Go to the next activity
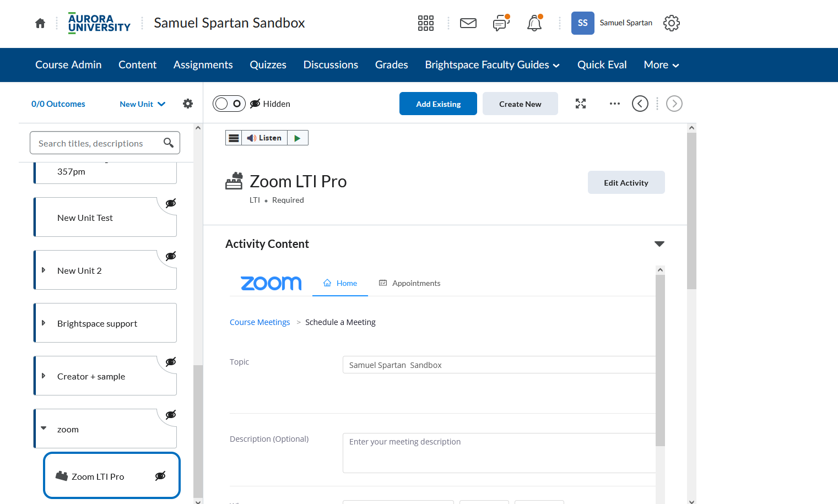The width and height of the screenshot is (838, 504). (674, 104)
